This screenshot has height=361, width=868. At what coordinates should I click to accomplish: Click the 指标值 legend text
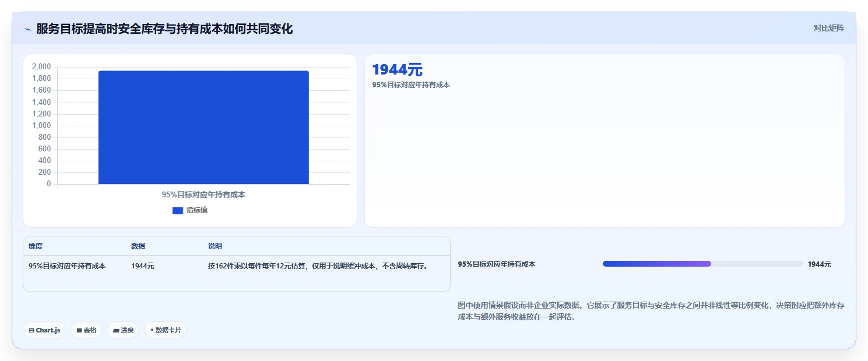point(197,210)
